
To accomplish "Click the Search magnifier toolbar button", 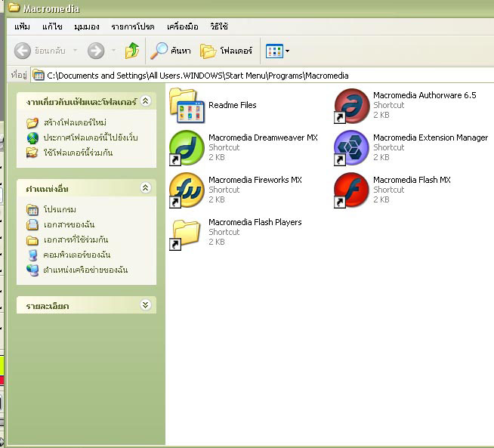I will [171, 51].
